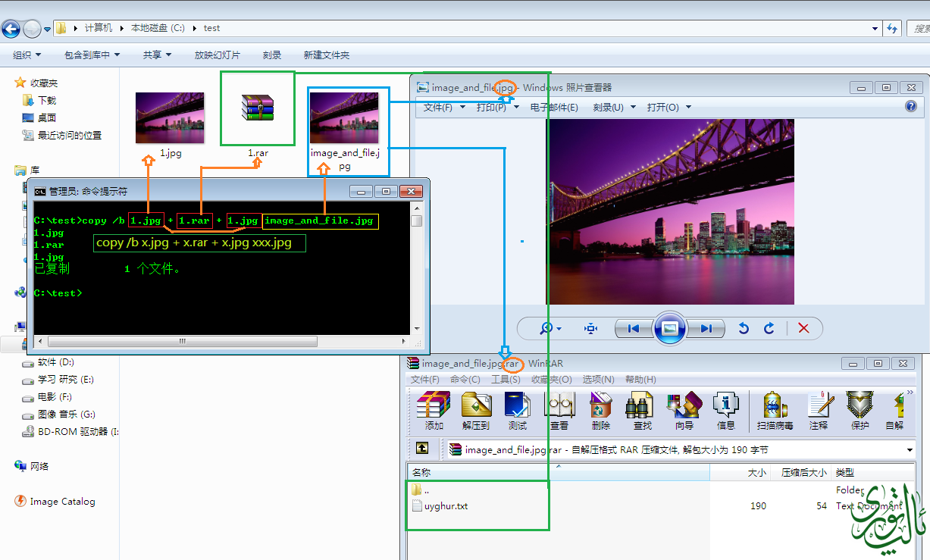Select the 1.rar file thumbnail in Explorer
Image resolution: width=930 pixels, height=560 pixels.
(x=258, y=108)
